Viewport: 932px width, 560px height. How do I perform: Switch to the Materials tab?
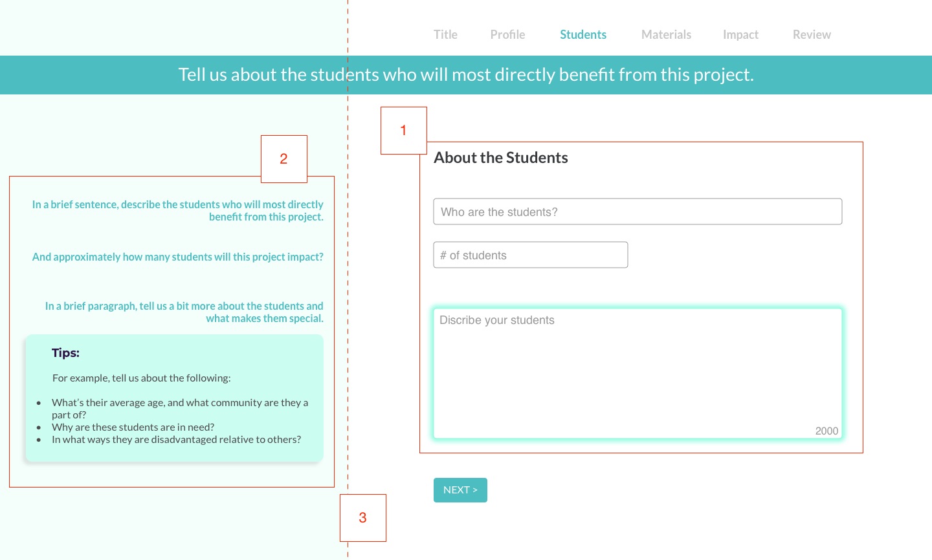point(666,35)
